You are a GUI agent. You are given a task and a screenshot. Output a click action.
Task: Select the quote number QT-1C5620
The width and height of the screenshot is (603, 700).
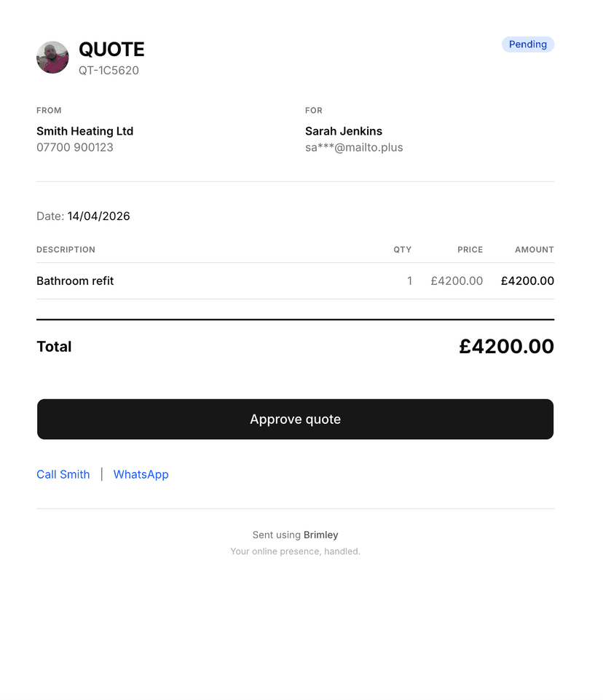click(x=109, y=71)
